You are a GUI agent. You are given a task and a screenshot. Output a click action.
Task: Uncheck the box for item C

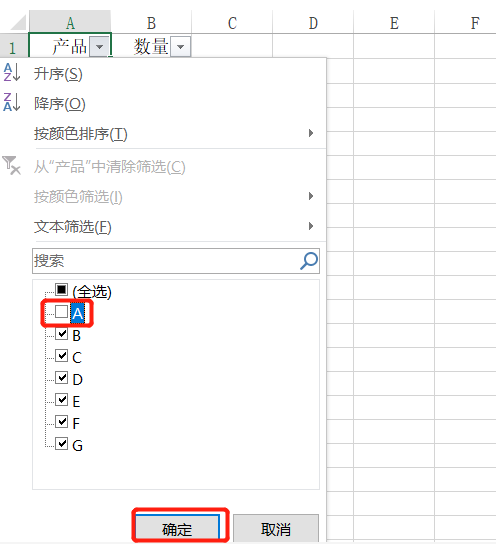tap(61, 356)
